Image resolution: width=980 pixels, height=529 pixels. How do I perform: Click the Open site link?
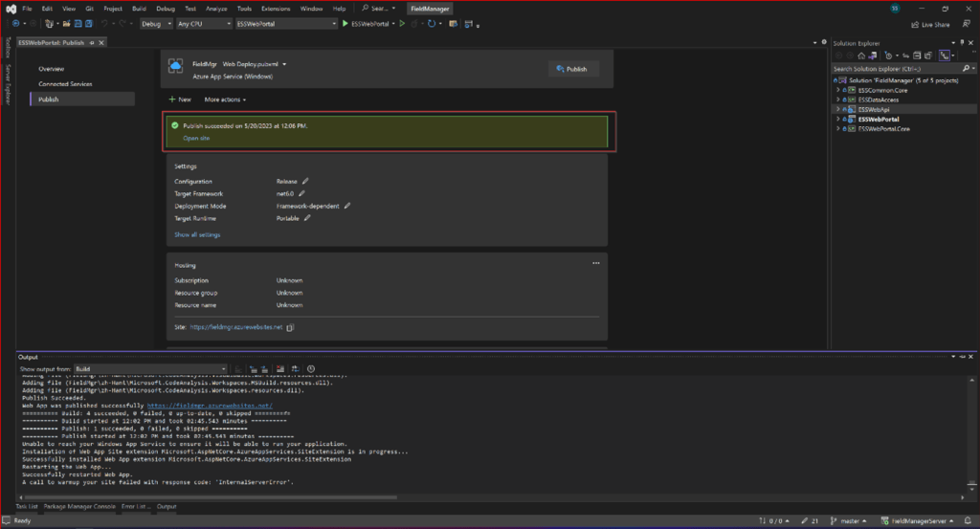tap(196, 138)
